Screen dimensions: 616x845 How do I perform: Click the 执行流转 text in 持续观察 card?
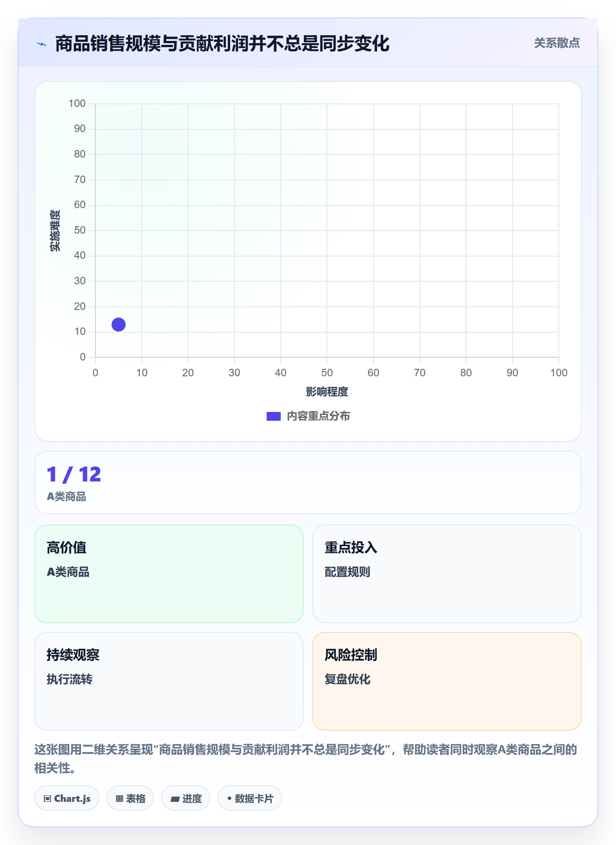pyautogui.click(x=70, y=679)
